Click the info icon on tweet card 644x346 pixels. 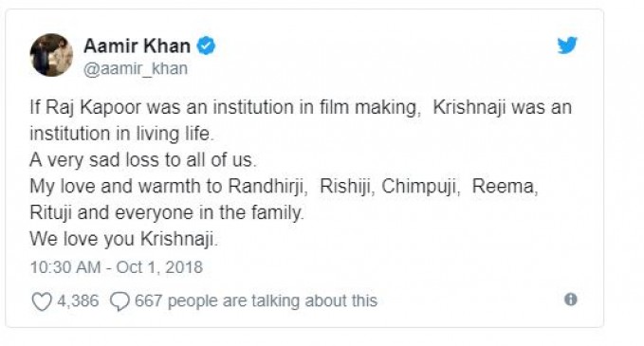tap(570, 300)
